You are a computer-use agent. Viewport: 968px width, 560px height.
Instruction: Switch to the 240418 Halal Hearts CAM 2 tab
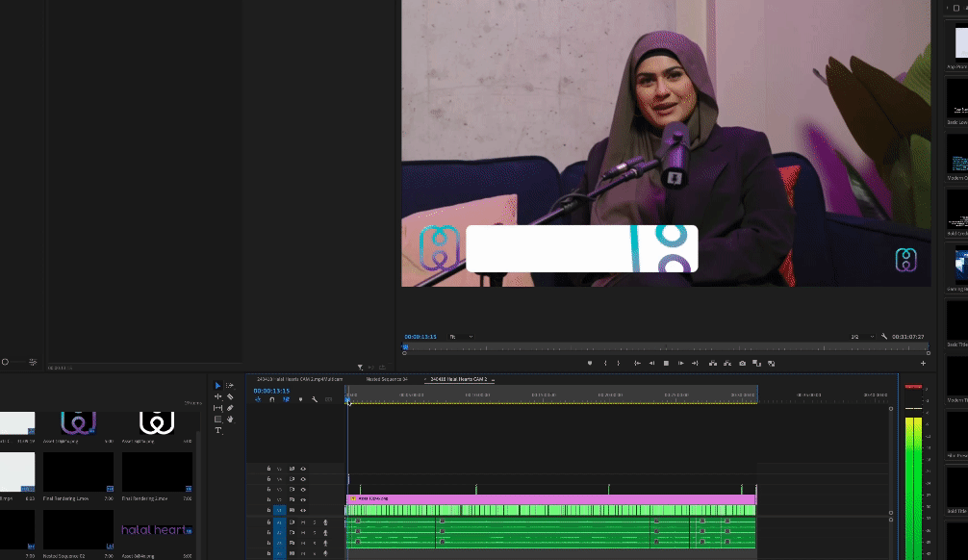tap(459, 379)
